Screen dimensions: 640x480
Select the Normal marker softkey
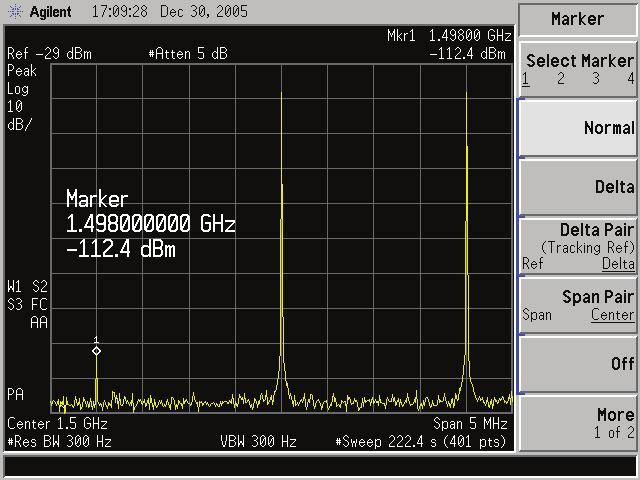578,128
